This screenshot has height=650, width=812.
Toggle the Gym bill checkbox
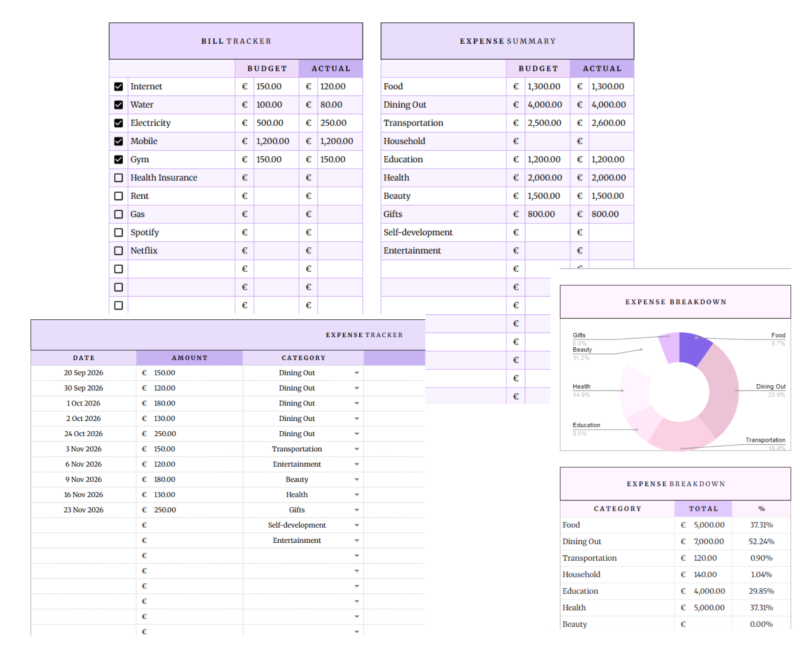pos(119,160)
